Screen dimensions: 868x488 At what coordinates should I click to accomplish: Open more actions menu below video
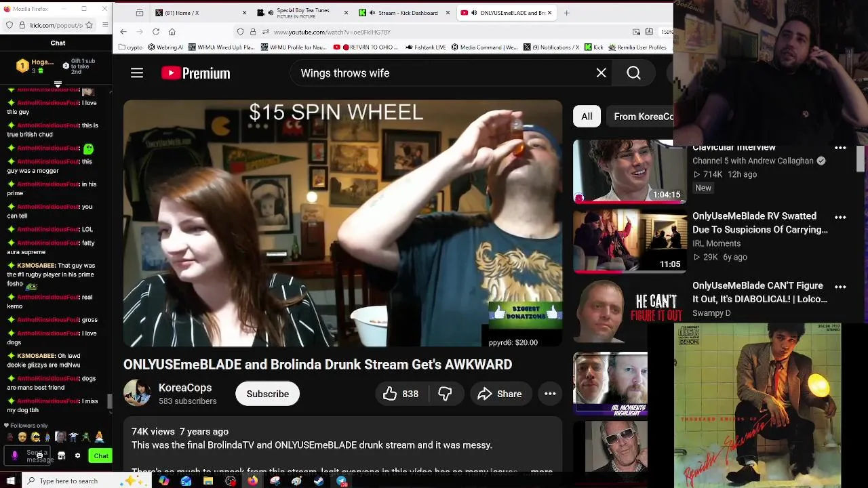[550, 394]
